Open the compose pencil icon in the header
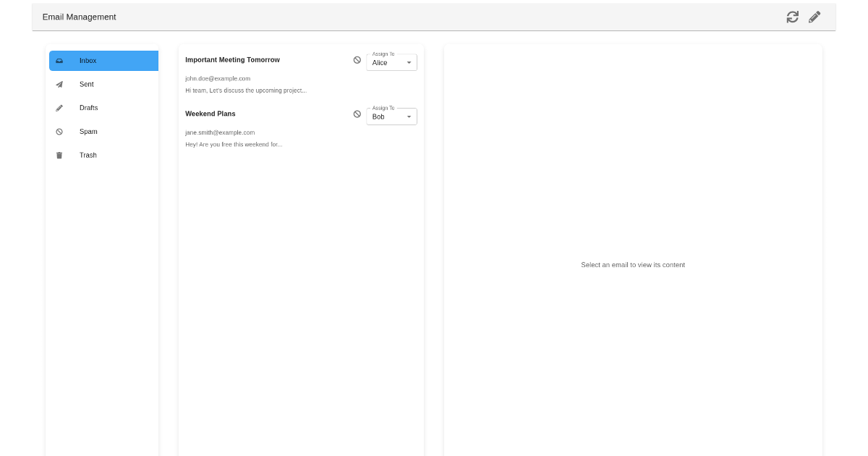 pyautogui.click(x=814, y=16)
